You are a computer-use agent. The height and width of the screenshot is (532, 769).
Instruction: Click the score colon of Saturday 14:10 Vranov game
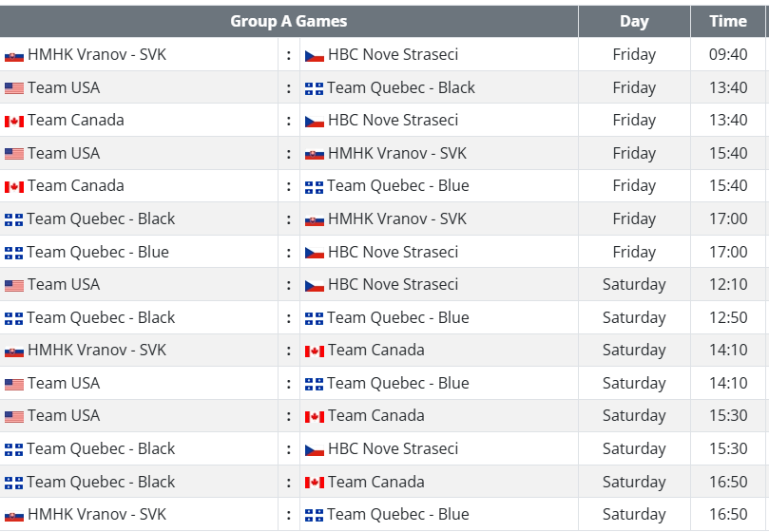pyautogui.click(x=289, y=351)
